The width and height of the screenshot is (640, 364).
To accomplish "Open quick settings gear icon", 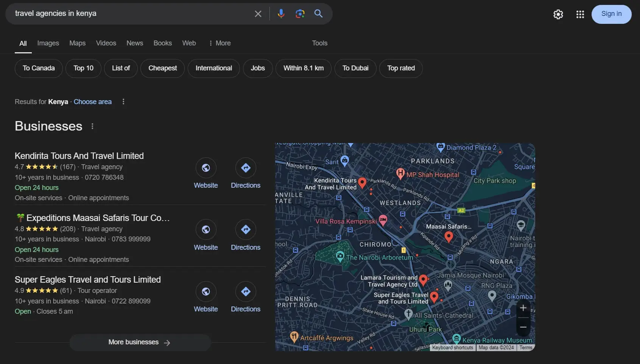I will tap(558, 14).
